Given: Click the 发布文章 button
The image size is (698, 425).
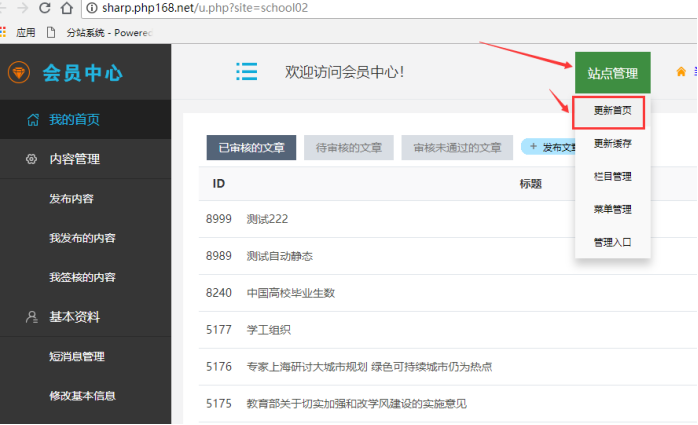Looking at the screenshot, I should (550, 147).
